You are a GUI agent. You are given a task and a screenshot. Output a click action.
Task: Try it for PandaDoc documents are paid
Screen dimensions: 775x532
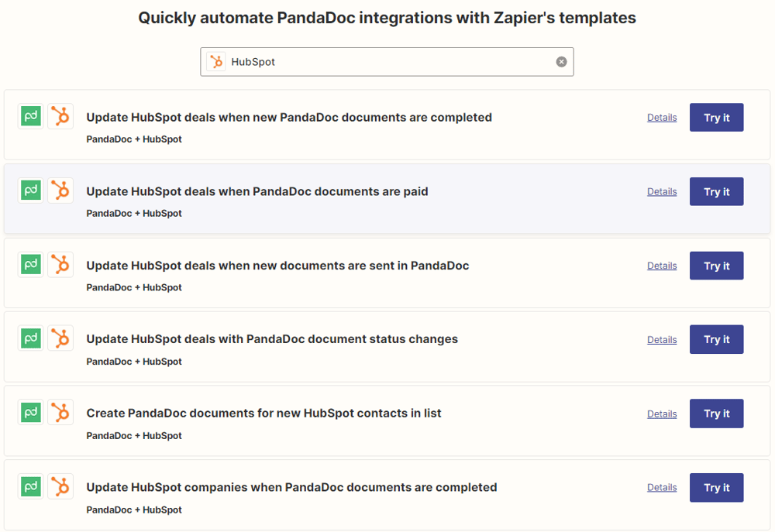pyautogui.click(x=716, y=191)
